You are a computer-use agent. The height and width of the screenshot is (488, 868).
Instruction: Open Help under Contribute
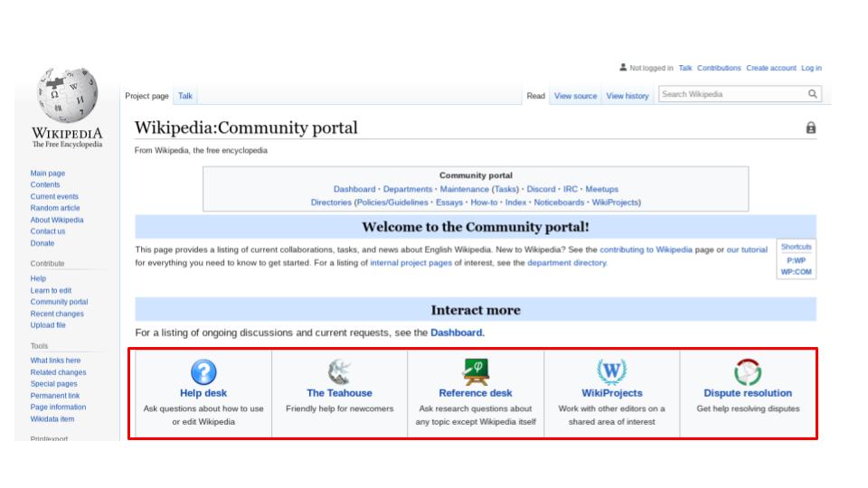38,278
